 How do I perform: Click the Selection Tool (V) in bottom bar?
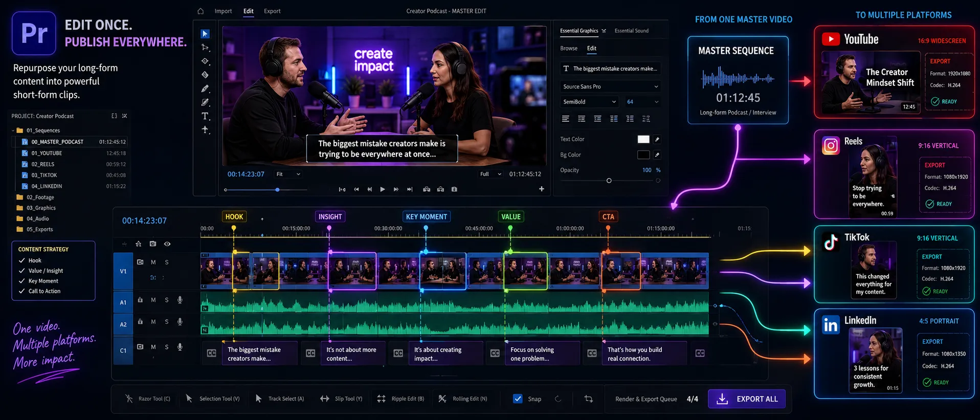[x=213, y=399]
